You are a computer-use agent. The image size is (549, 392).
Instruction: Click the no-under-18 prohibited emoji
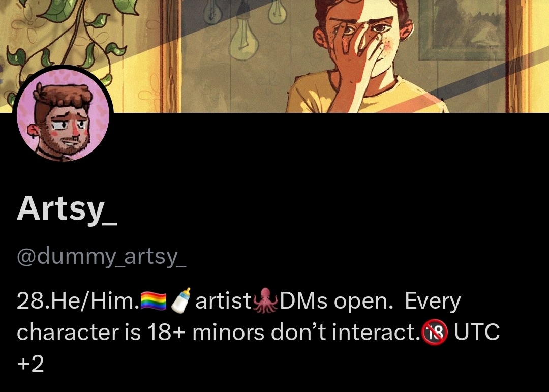coord(435,333)
